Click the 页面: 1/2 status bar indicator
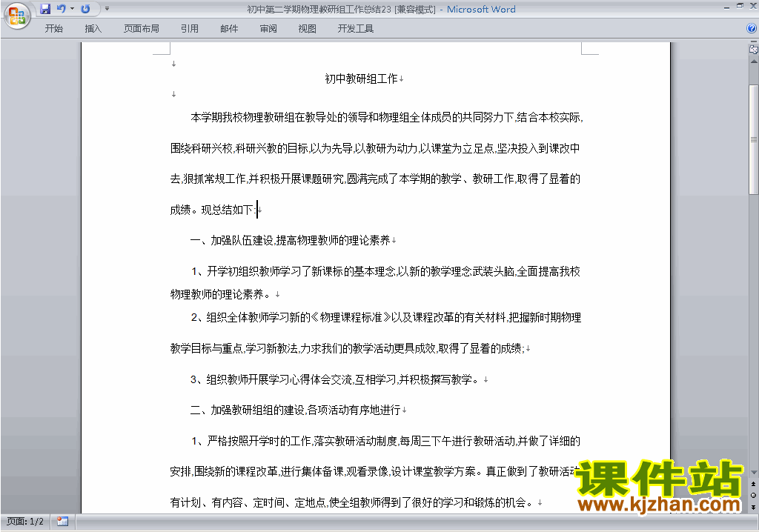This screenshot has height=532, width=759. click(x=24, y=522)
